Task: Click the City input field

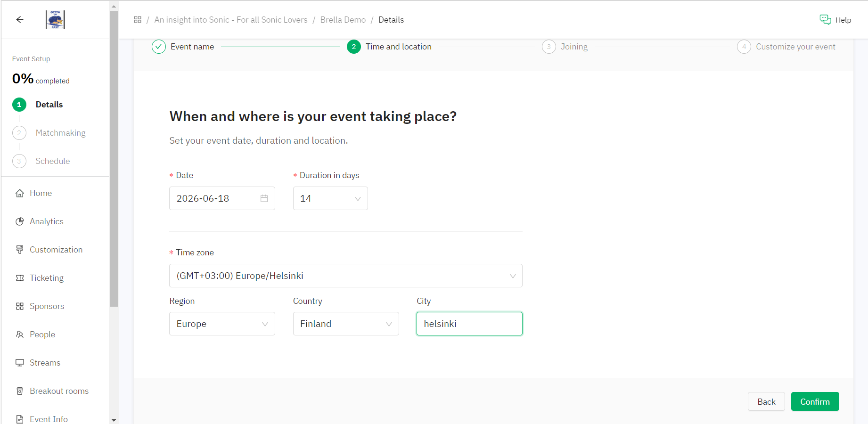Action: pos(469,324)
